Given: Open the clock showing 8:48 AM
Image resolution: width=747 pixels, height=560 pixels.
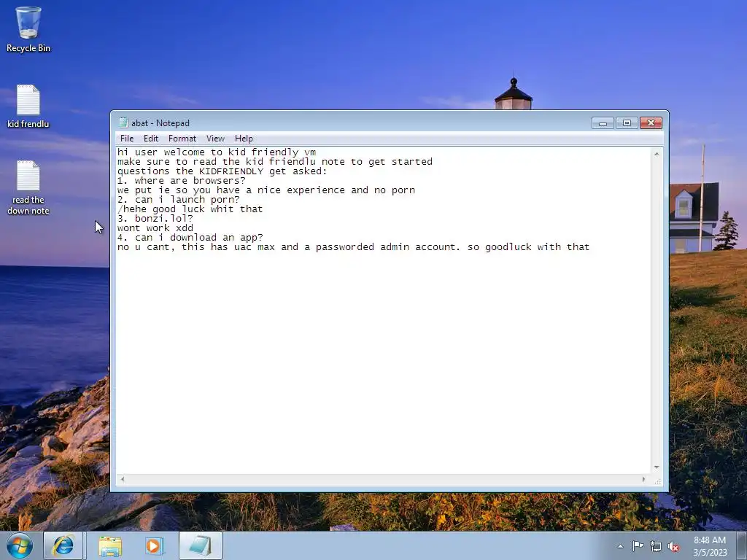Looking at the screenshot, I should 710,546.
